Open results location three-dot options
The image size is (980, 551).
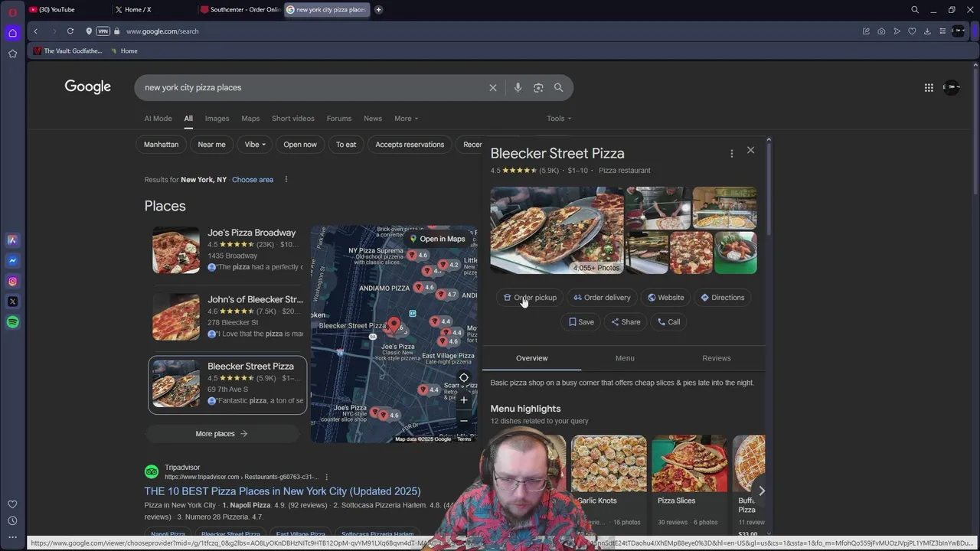point(286,180)
